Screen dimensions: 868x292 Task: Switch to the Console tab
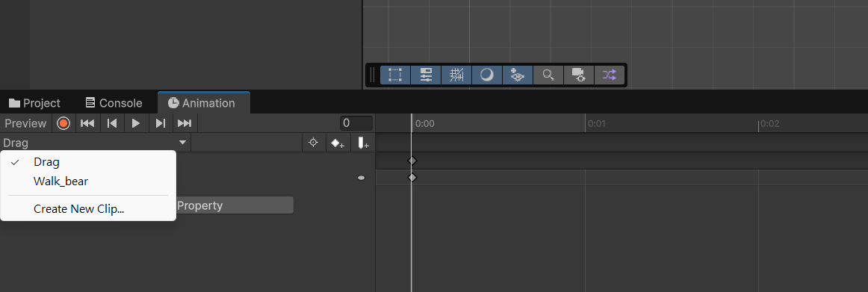click(114, 103)
